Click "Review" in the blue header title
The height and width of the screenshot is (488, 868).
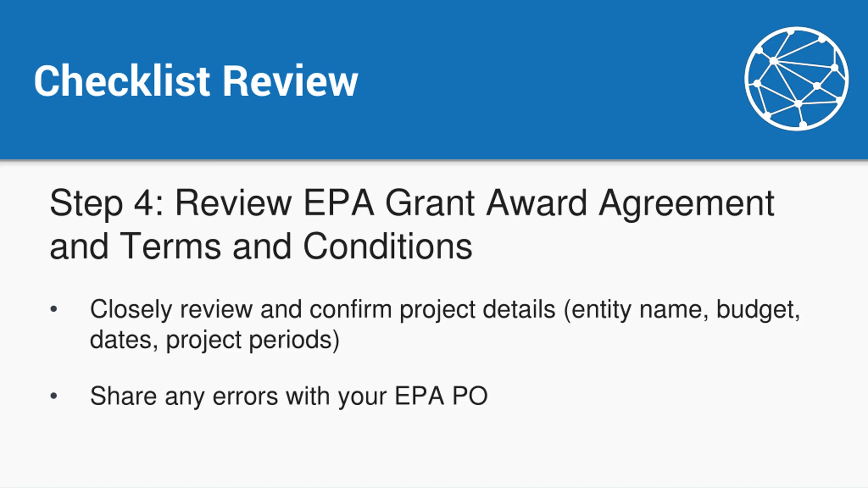(x=290, y=81)
